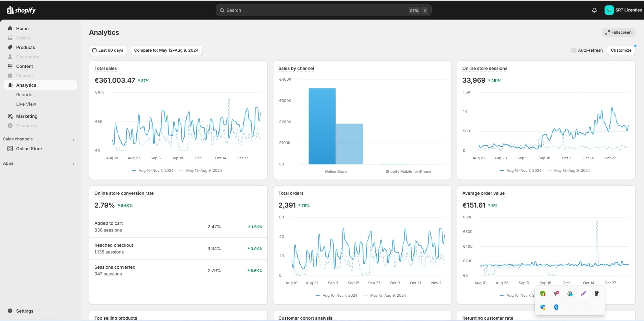
Task: Click the Home icon in the sidebar
Action: (x=10, y=28)
